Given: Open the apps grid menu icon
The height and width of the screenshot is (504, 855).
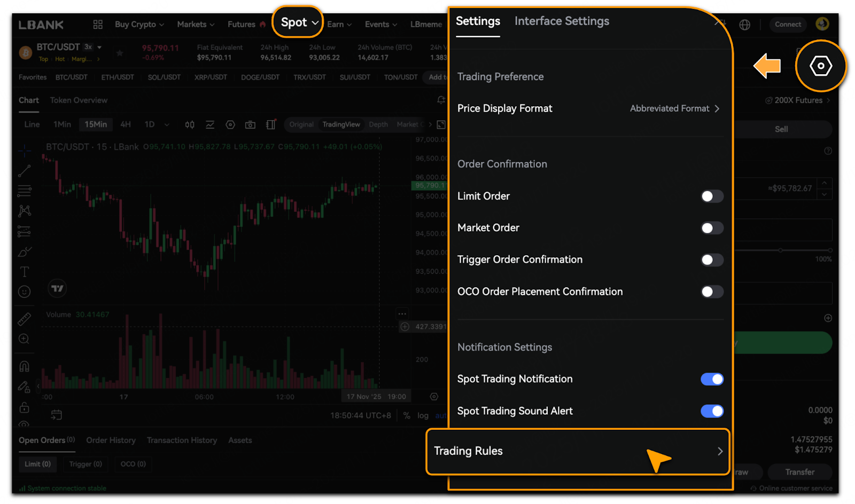Looking at the screenshot, I should pos(98,25).
